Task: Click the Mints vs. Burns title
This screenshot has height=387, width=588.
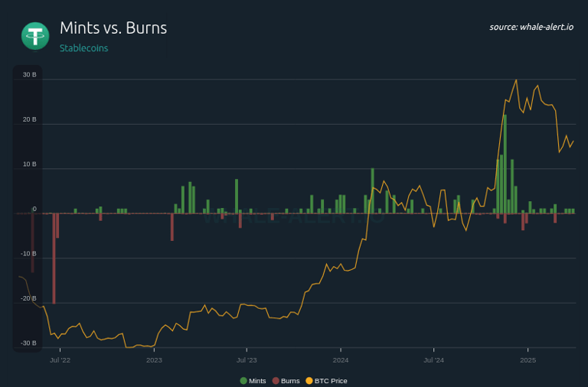Action: (x=113, y=28)
